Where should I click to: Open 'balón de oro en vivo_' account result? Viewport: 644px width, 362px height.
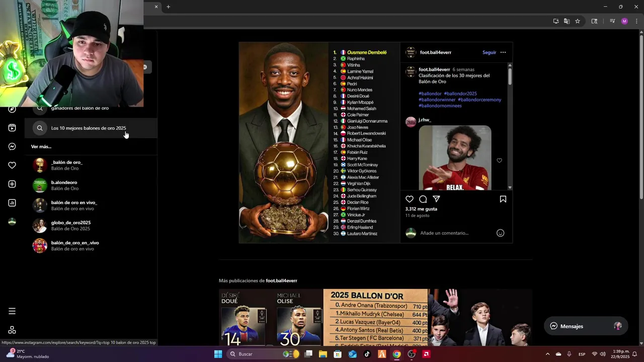click(x=91, y=206)
